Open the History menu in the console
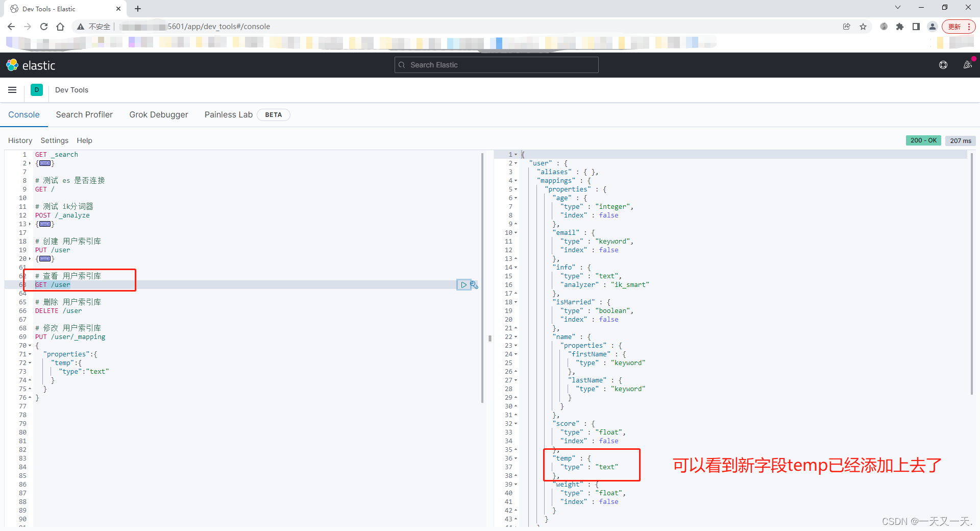Image resolution: width=980 pixels, height=531 pixels. point(20,140)
